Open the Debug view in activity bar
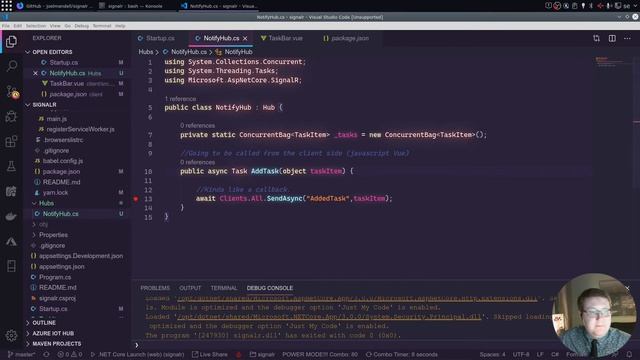Screen dimensions: 640x360 click(11, 117)
